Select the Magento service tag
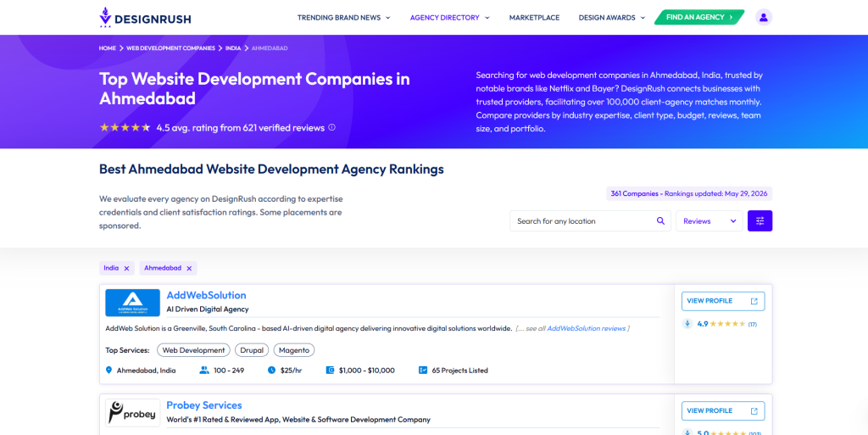868x435 pixels. pos(294,350)
